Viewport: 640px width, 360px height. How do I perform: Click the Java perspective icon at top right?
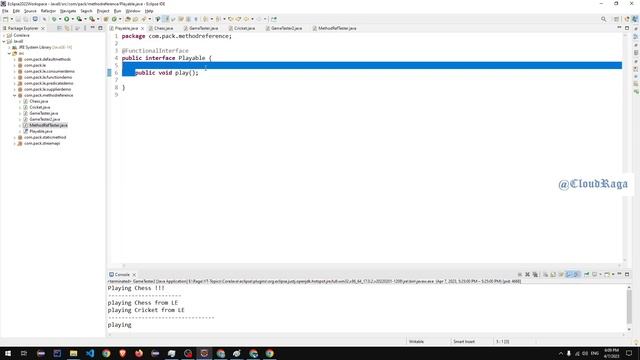[x=635, y=19]
